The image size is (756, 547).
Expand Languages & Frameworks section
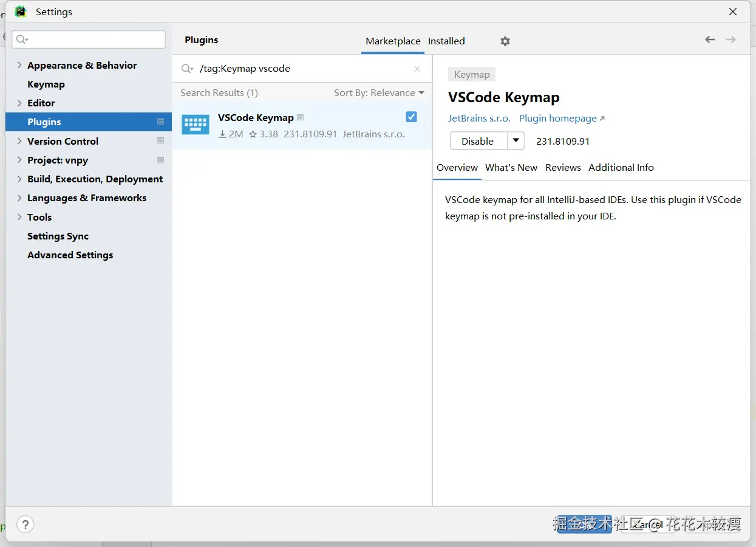click(x=19, y=198)
